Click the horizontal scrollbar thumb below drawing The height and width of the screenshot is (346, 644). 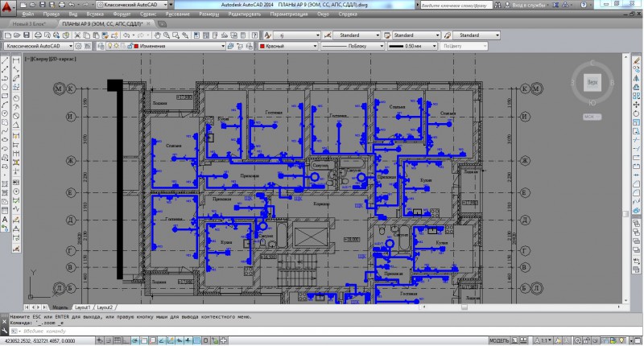[x=464, y=307]
